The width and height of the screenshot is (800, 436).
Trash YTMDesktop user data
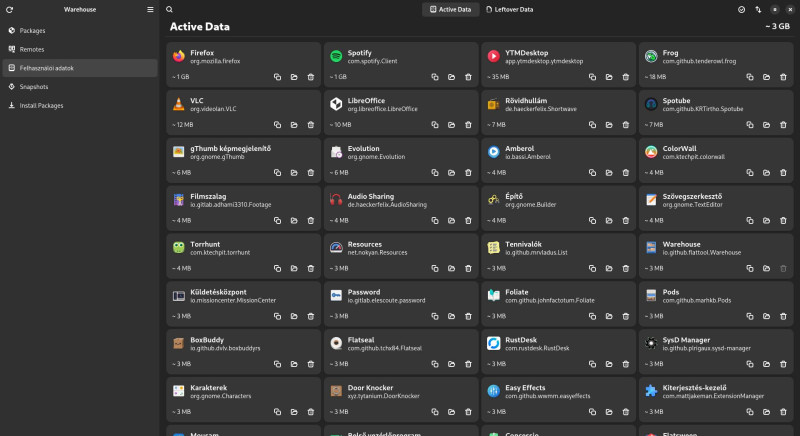coord(626,77)
